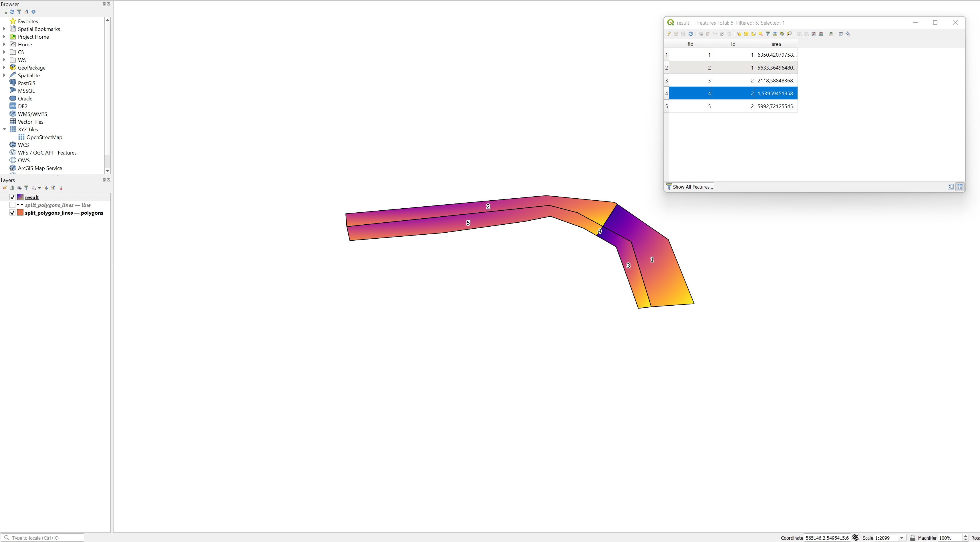
Task: Open the map Scale dropdown
Action: coord(901,538)
